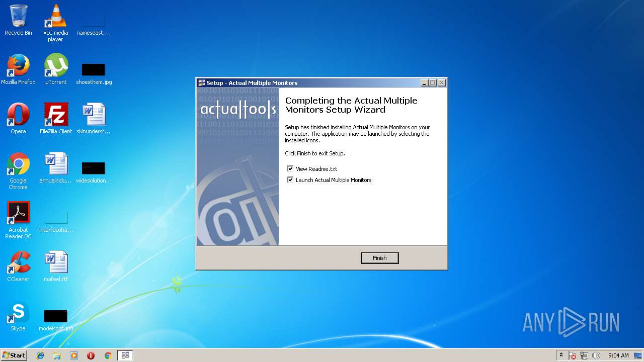644x362 pixels.
Task: Open the volume speaker tray icon
Action: coord(596,355)
